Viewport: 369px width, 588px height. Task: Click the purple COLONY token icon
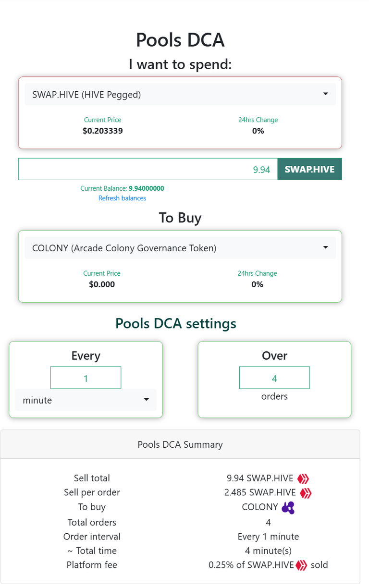(288, 508)
